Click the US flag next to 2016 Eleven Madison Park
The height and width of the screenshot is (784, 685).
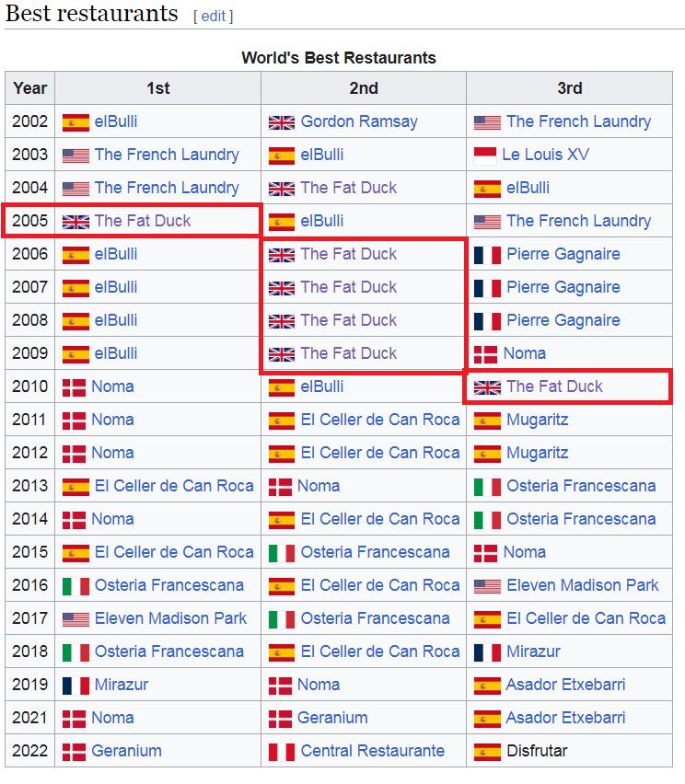(487, 586)
